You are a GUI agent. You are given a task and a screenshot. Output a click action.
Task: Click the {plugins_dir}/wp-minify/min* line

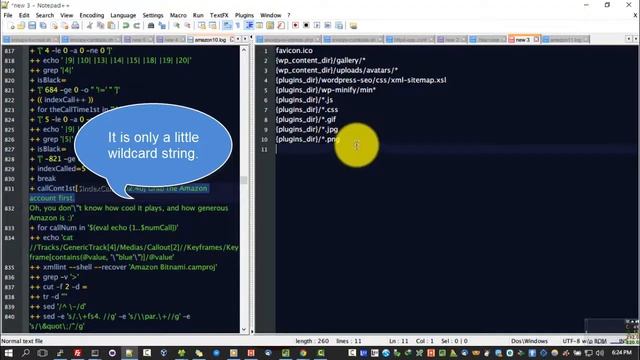tap(326, 90)
